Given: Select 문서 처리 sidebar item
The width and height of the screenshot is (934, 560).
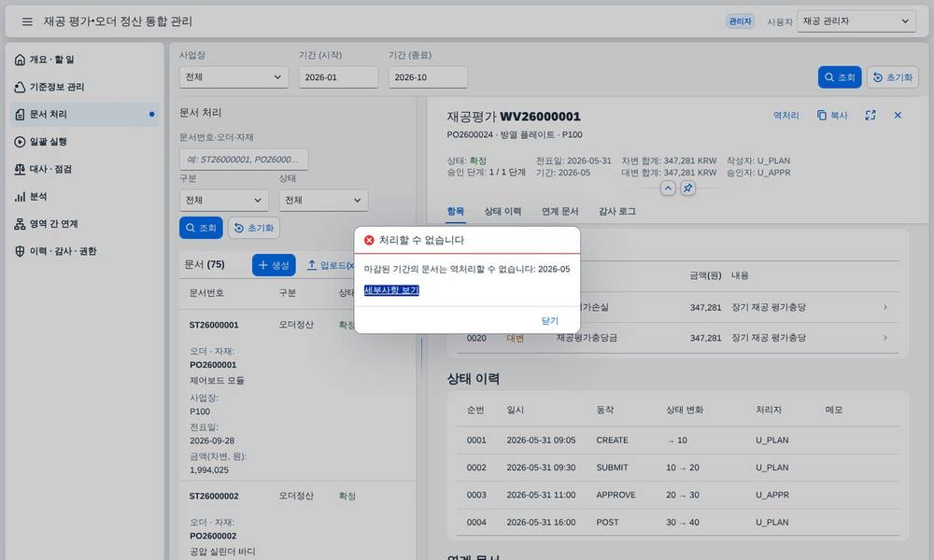Looking at the screenshot, I should pos(85,114).
